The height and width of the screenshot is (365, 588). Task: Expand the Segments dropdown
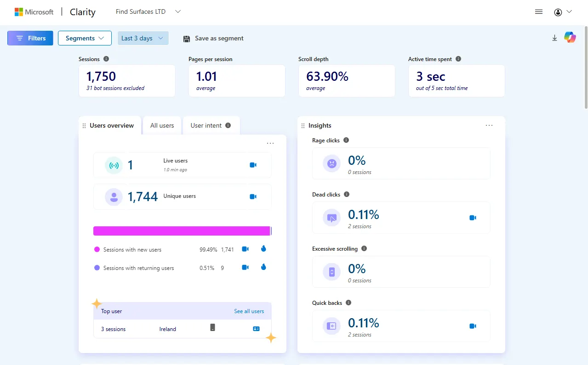[85, 38]
